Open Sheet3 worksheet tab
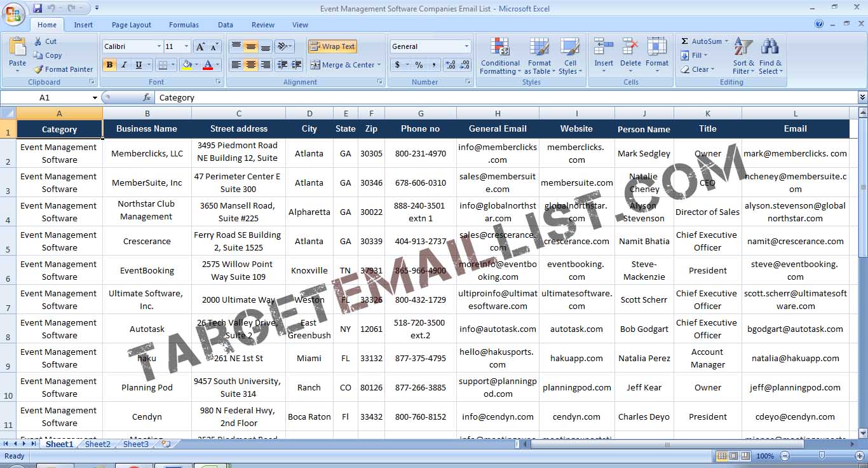This screenshot has width=868, height=468. click(136, 444)
